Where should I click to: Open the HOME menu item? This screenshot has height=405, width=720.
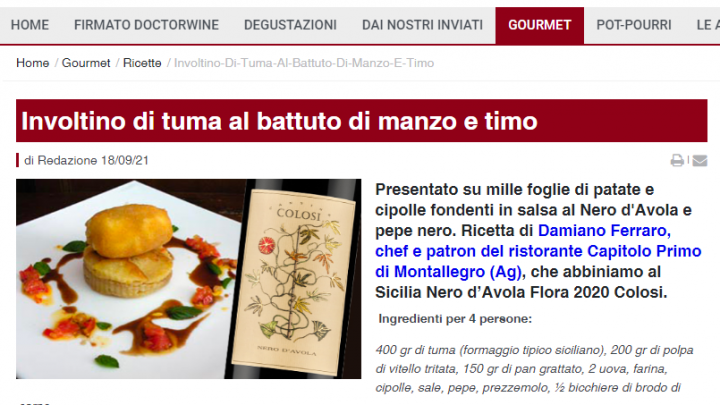30,25
